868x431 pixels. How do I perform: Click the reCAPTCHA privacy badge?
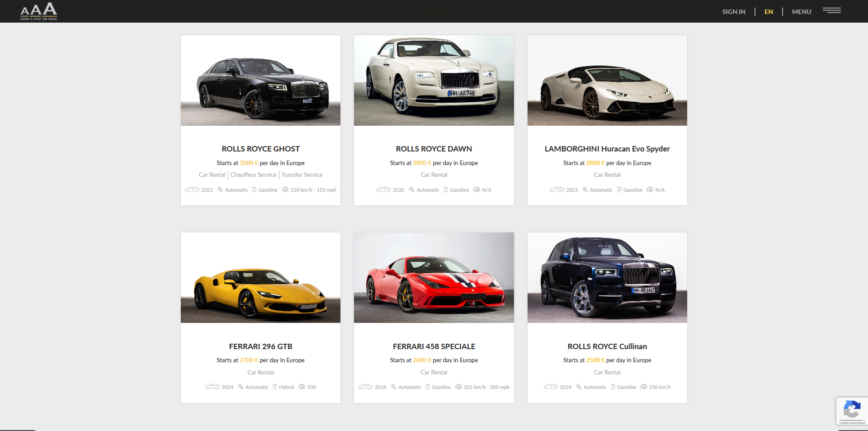pyautogui.click(x=852, y=411)
